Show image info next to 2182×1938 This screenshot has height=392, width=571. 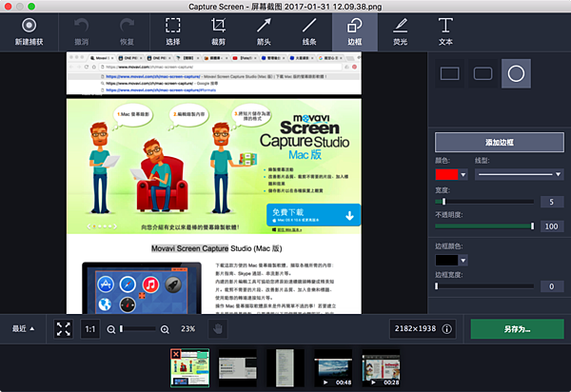447,329
